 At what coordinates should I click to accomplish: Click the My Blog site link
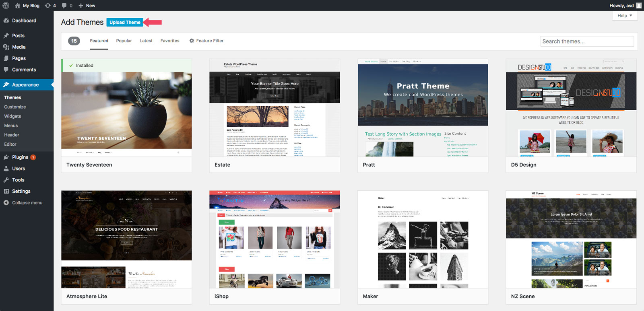[x=31, y=6]
